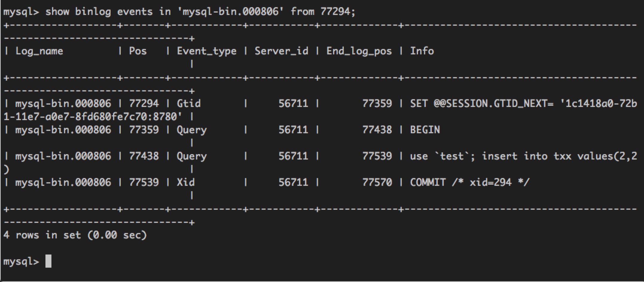Viewport: 644px width, 282px height.
Task: Click the Gtid event type cell
Action: pyautogui.click(x=189, y=104)
